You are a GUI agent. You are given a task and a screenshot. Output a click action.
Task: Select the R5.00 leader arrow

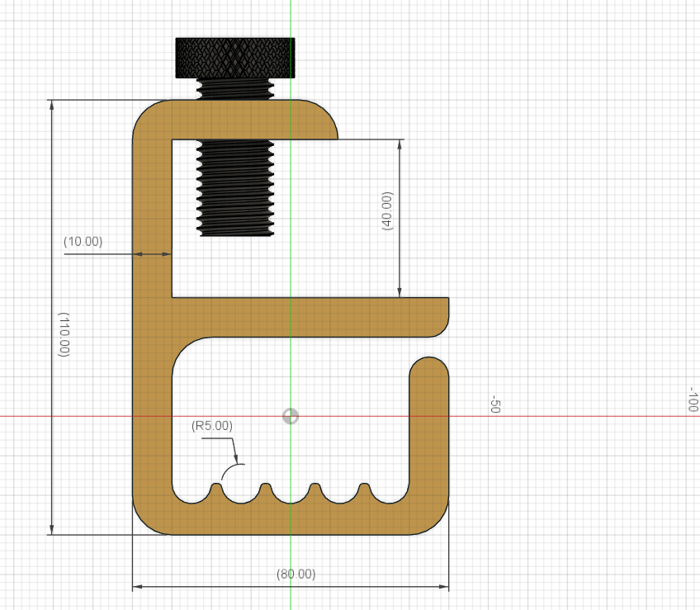pos(237,458)
